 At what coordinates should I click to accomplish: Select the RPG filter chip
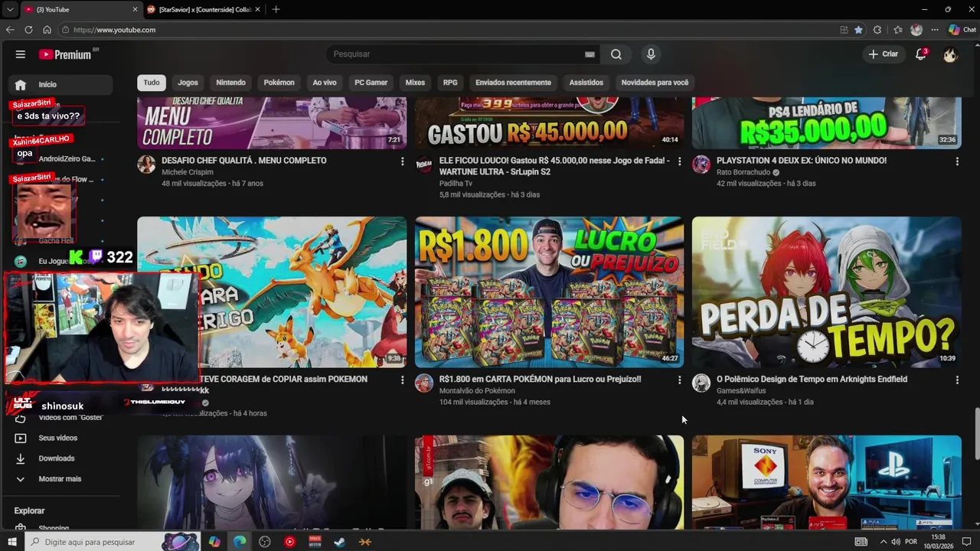tap(450, 83)
